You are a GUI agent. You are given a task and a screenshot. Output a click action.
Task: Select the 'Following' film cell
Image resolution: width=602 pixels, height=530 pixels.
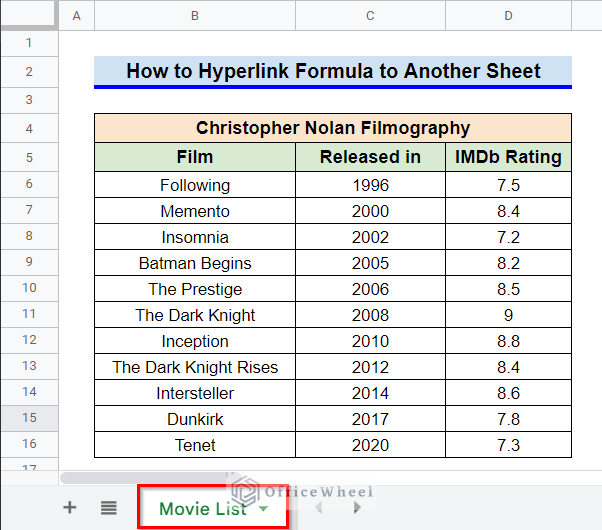pyautogui.click(x=195, y=185)
